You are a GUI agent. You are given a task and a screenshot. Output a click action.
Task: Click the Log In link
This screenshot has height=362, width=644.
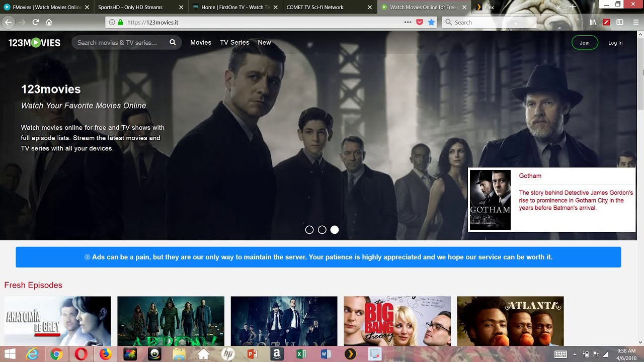615,43
